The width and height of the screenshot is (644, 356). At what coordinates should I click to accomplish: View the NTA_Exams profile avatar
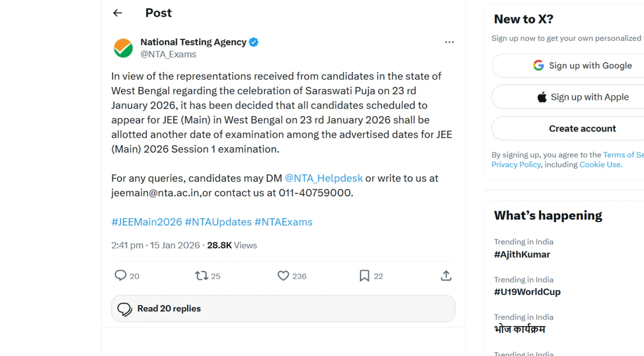point(123,48)
